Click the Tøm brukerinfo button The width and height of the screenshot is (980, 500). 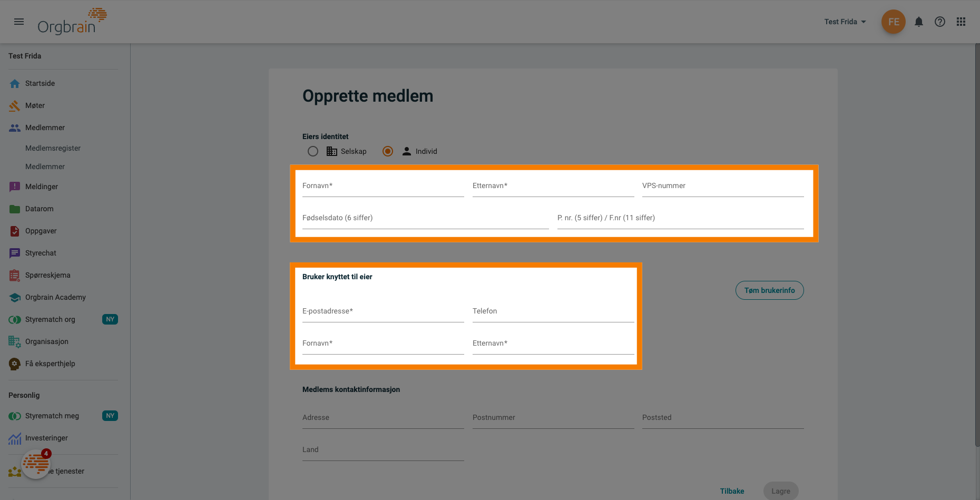point(769,290)
